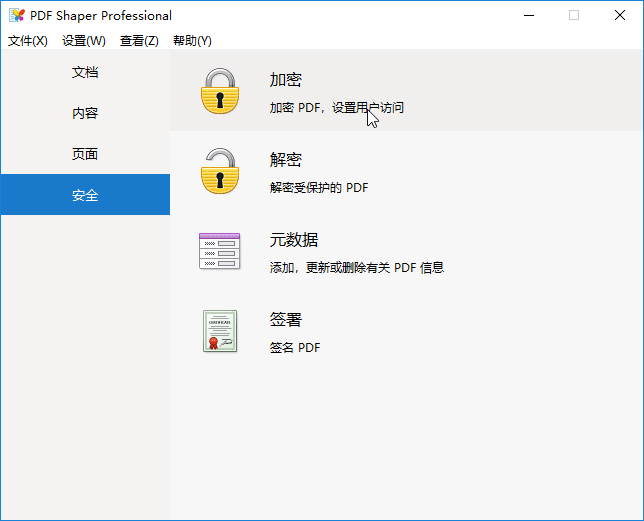Open the 帮助(Y) menu

[192, 41]
